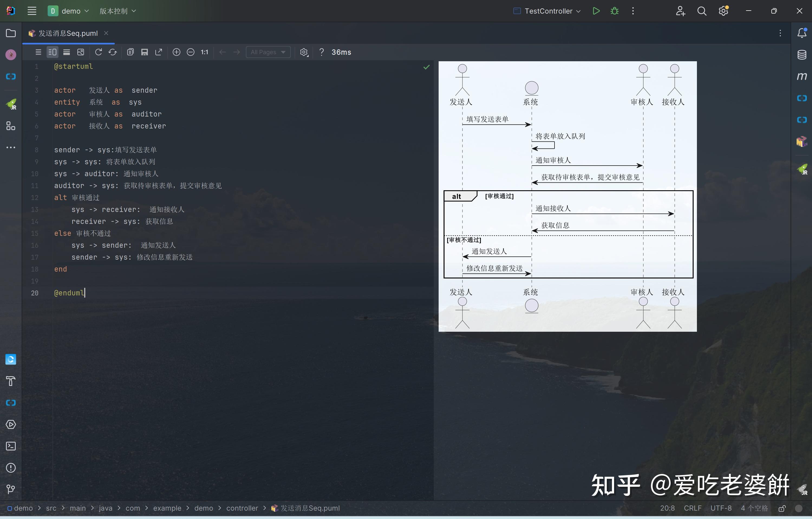Image resolution: width=812 pixels, height=519 pixels.
Task: Switch to diagram-only preview mode
Action: point(66,52)
